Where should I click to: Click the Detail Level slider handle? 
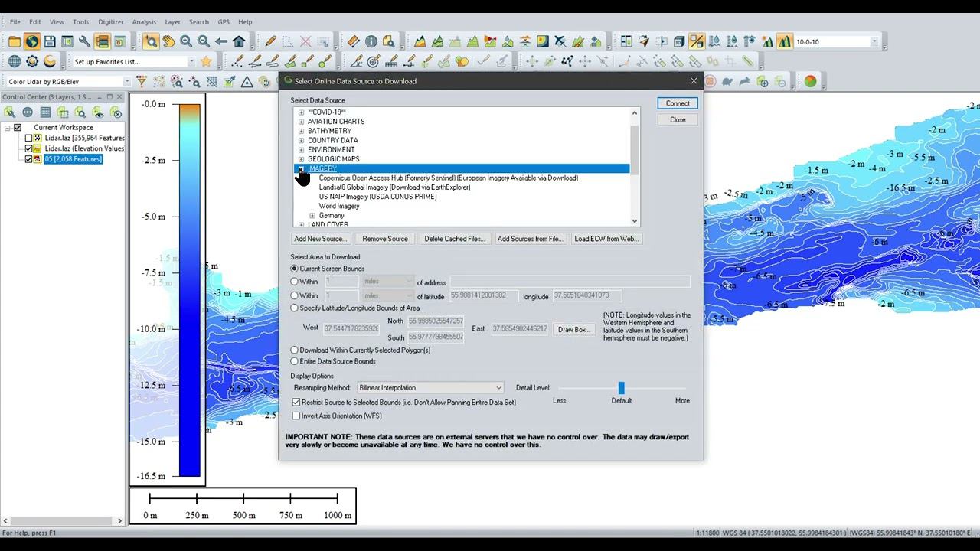point(621,388)
